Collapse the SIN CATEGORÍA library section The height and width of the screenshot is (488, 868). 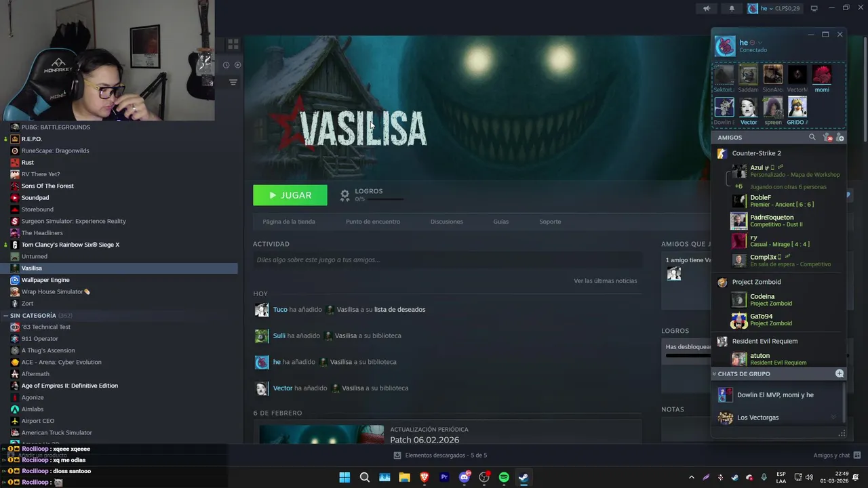pyautogui.click(x=6, y=316)
